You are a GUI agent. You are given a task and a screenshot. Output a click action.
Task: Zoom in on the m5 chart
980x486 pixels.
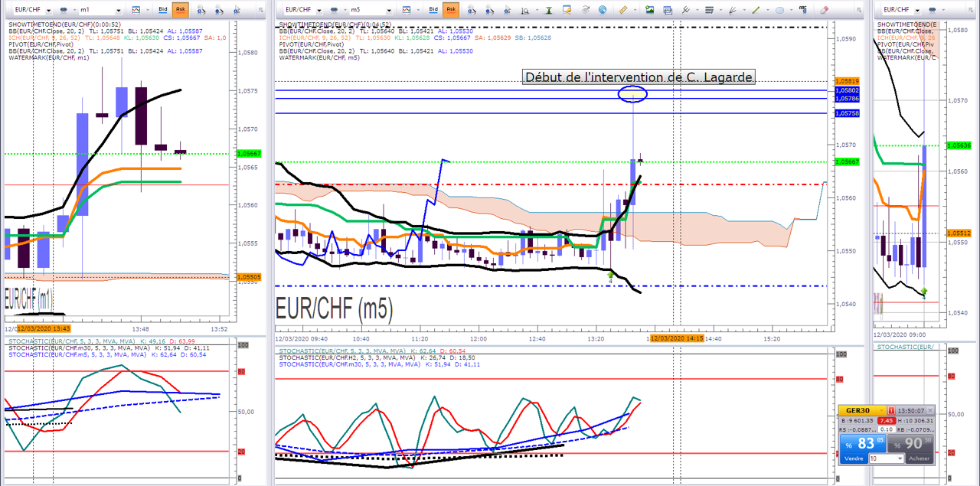coord(472,10)
